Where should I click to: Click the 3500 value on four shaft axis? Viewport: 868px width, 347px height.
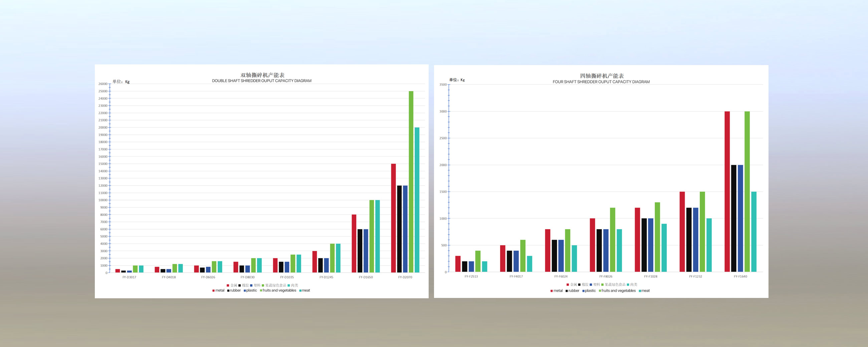[443, 84]
